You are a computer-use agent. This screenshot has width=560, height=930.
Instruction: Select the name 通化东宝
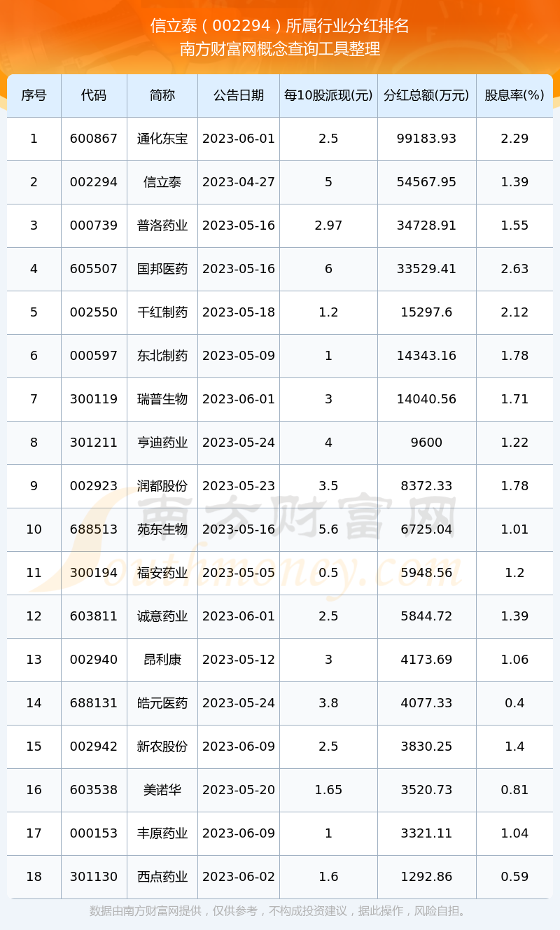click(x=162, y=139)
